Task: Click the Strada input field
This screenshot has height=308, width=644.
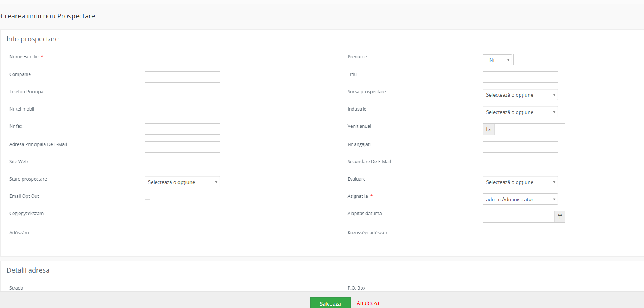Action: tap(182, 288)
